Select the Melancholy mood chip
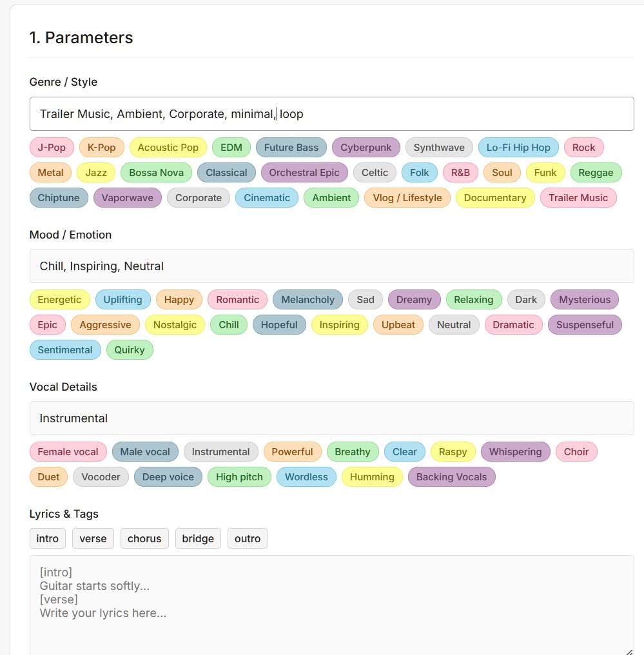Screen dimensions: 644x655 point(307,300)
